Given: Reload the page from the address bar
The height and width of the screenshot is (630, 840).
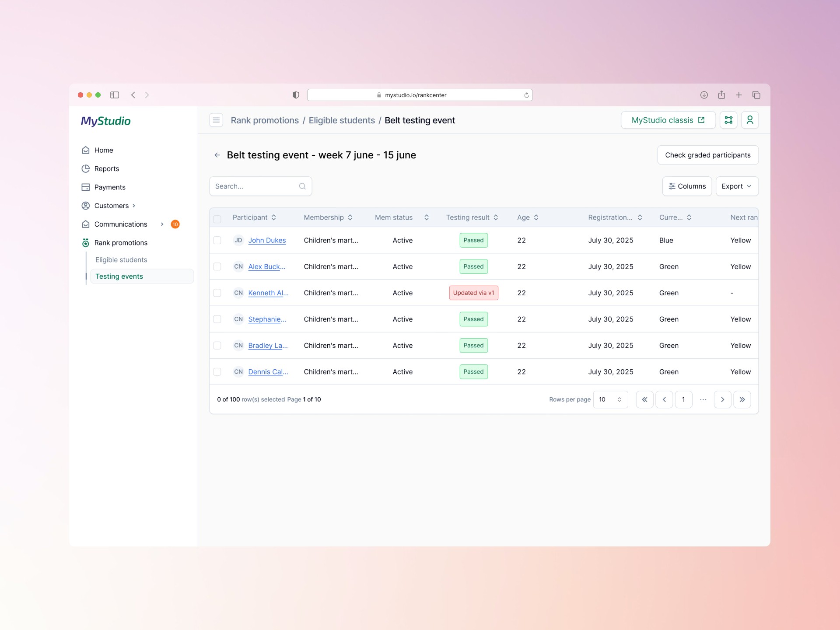Looking at the screenshot, I should [526, 95].
